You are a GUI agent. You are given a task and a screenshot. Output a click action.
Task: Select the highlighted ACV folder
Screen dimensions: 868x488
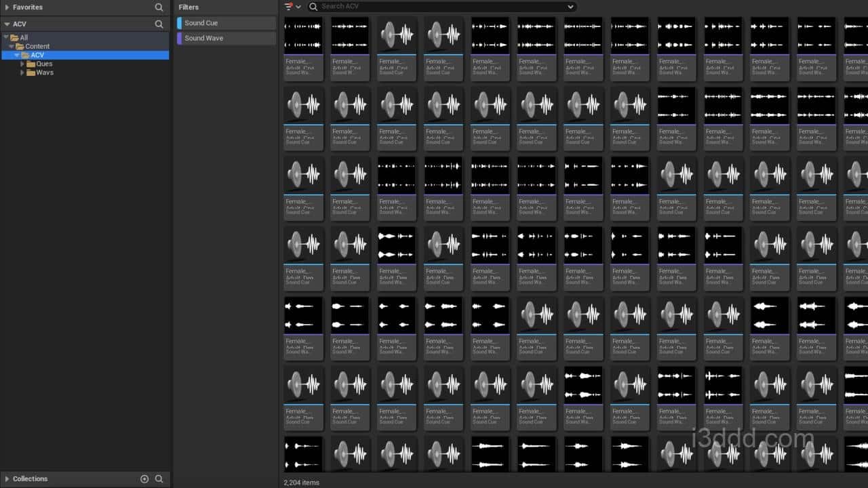point(37,56)
